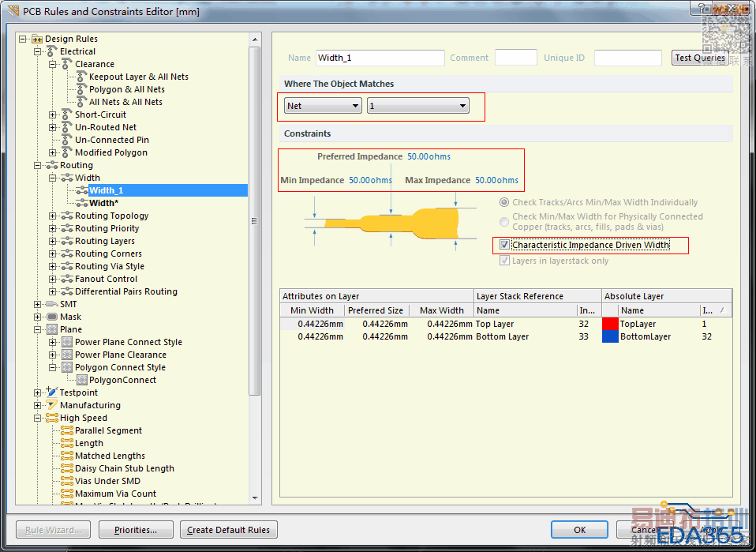Click the OK button
The height and width of the screenshot is (552, 756).
pyautogui.click(x=579, y=529)
